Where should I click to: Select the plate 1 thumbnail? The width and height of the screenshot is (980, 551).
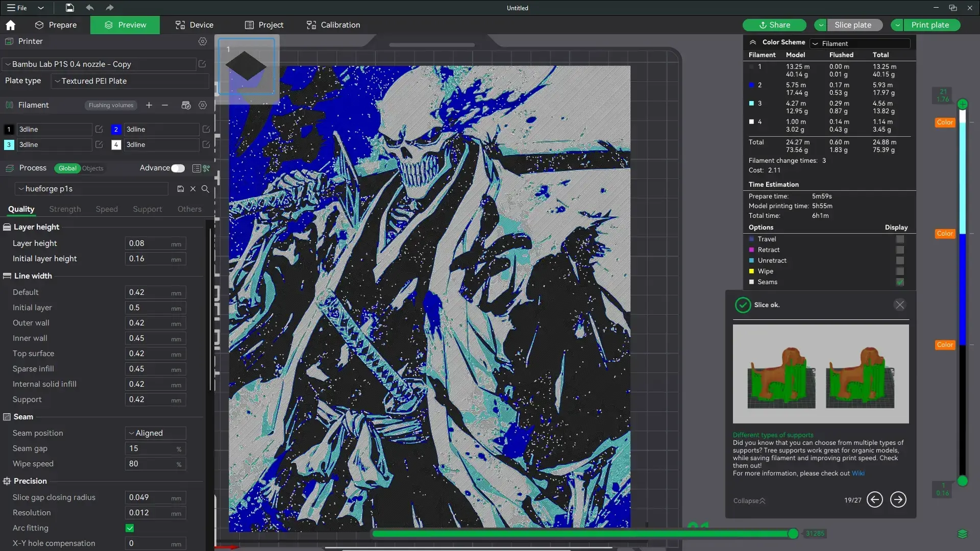coord(247,67)
